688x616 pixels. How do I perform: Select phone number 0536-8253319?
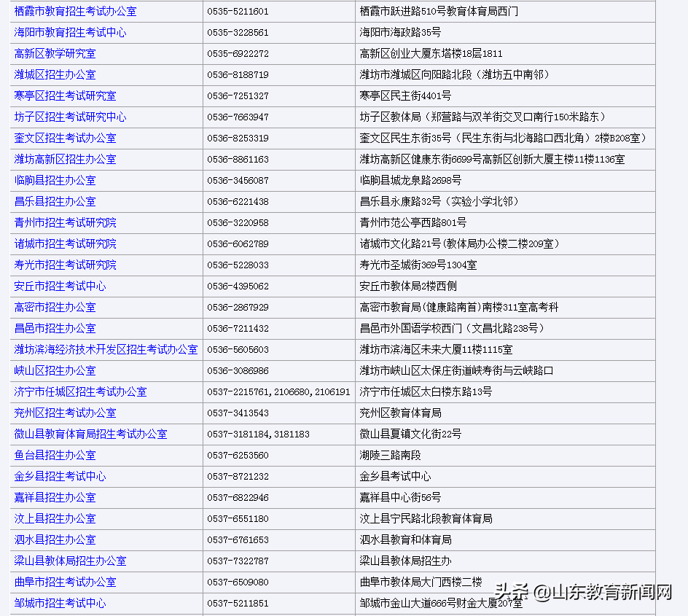coord(238,139)
